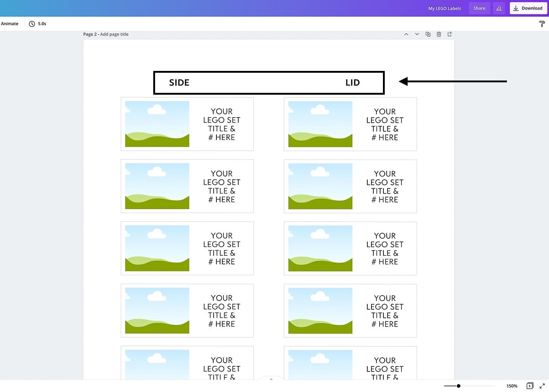Move page down with the down chevron
This screenshot has height=392, width=549.
click(x=417, y=34)
